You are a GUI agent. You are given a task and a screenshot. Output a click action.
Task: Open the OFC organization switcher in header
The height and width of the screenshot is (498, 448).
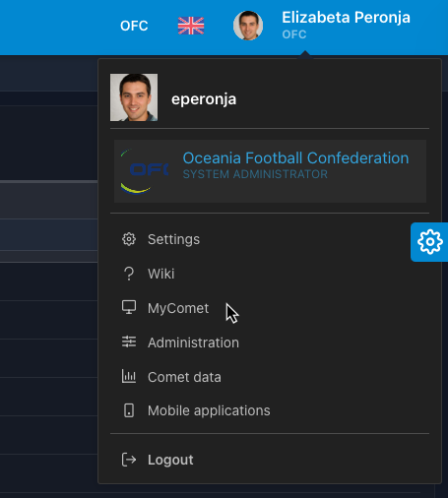click(x=134, y=26)
